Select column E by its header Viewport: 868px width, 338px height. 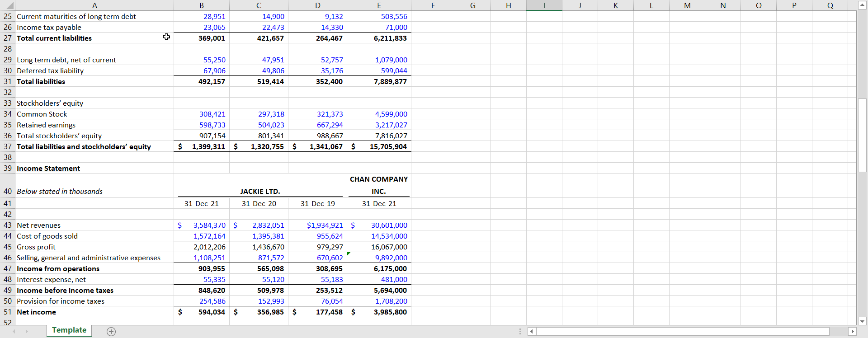coord(379,5)
